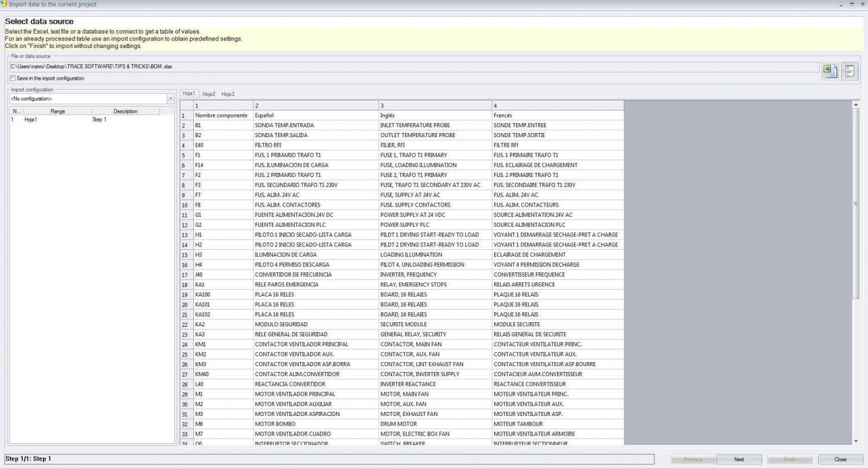
Task: Select the CONTACTOR, MAIN FAN cell
Action: [x=435, y=344]
